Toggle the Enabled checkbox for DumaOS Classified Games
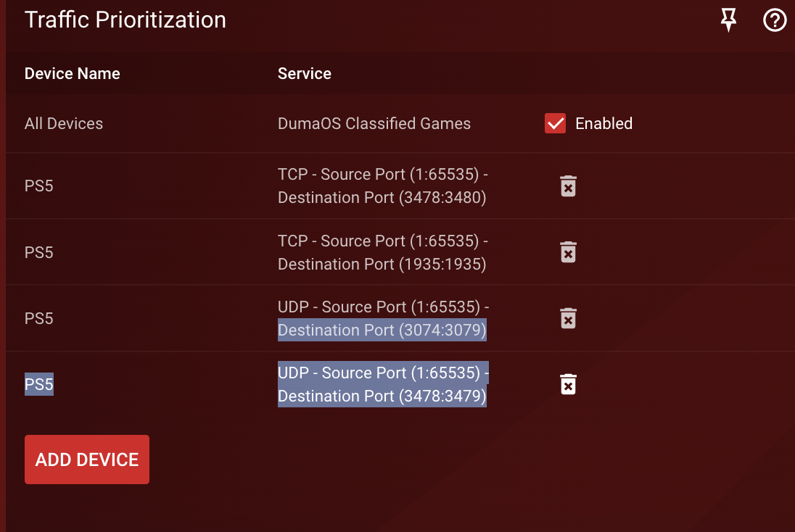This screenshot has height=532, width=795. pos(555,123)
